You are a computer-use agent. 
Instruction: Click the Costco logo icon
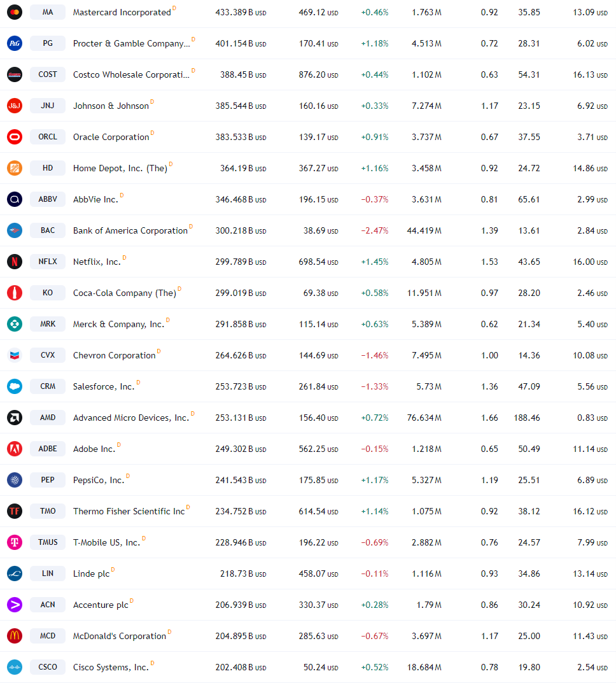coord(15,74)
